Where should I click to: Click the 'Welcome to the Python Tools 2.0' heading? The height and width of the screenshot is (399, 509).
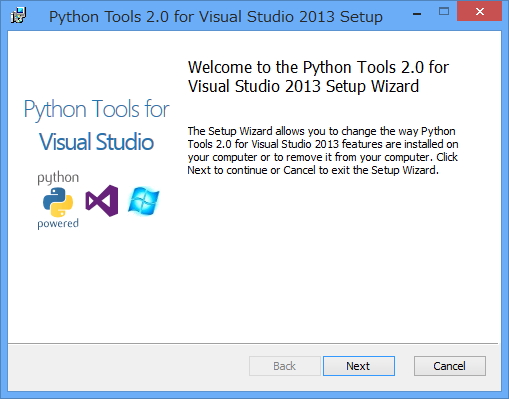[318, 77]
